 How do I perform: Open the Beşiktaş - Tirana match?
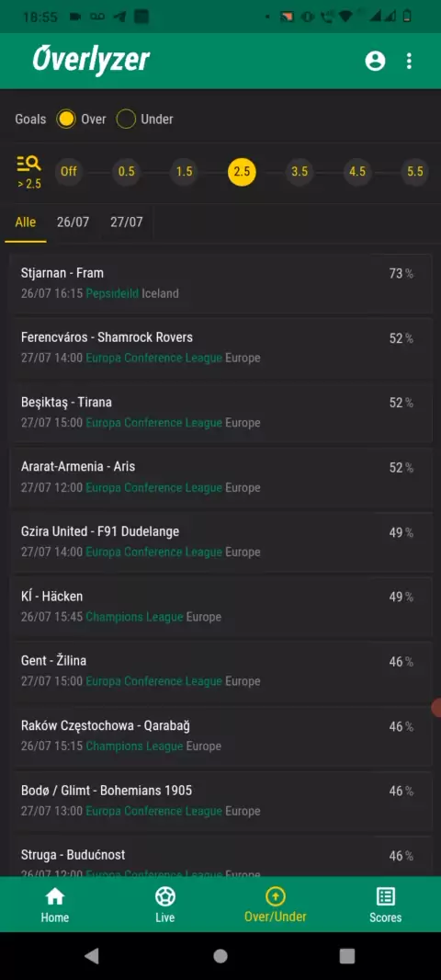click(x=221, y=412)
